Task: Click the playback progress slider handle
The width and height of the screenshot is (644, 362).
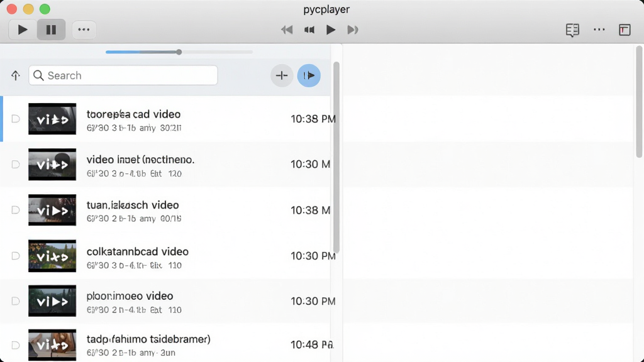Action: pos(179,52)
